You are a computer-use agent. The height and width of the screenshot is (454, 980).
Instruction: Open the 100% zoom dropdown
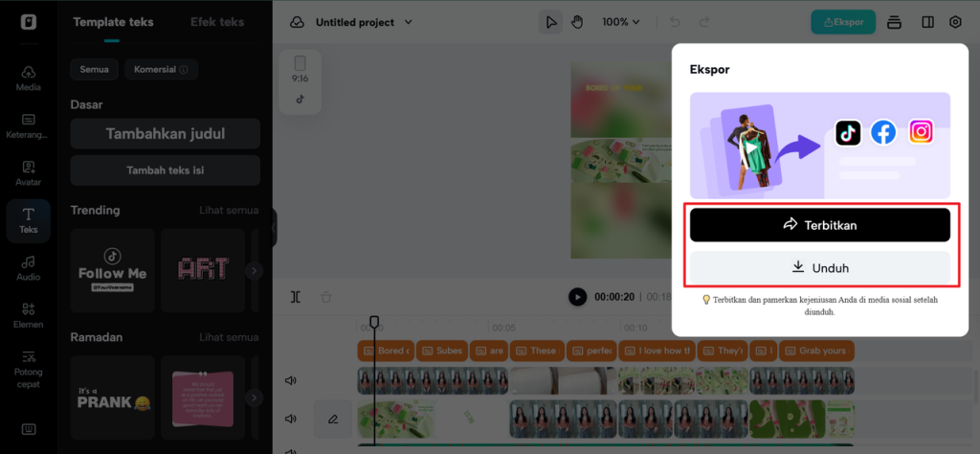click(620, 22)
